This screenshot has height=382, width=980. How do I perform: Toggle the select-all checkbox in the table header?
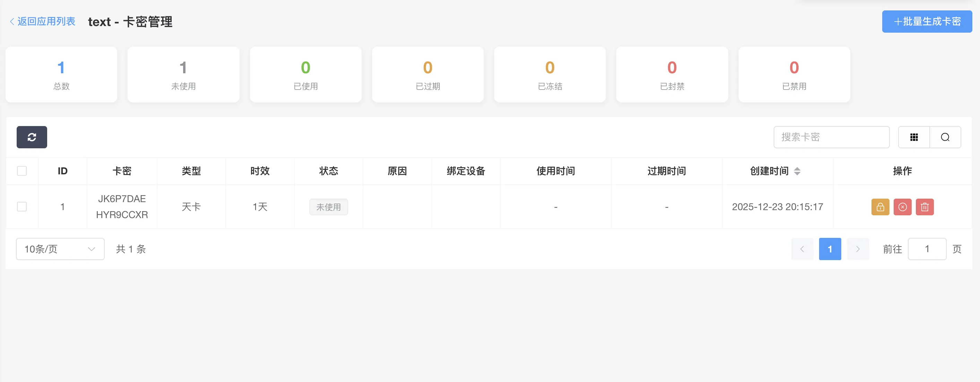pos(22,171)
